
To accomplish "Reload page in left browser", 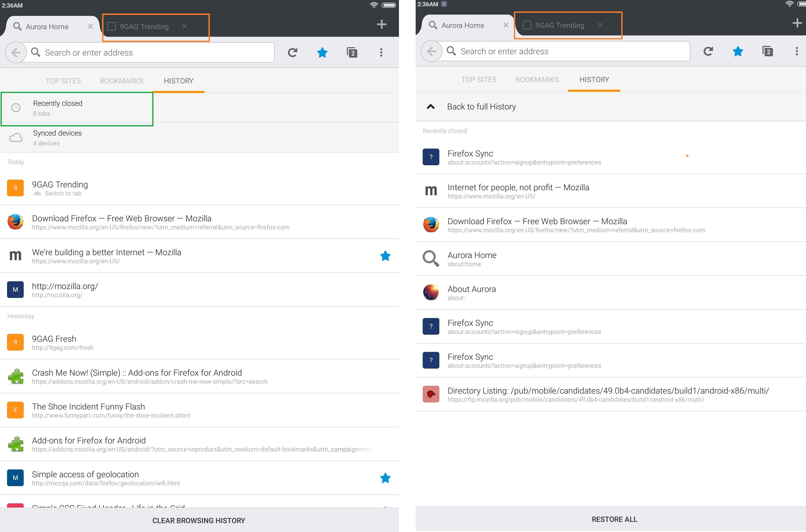I will tap(292, 53).
